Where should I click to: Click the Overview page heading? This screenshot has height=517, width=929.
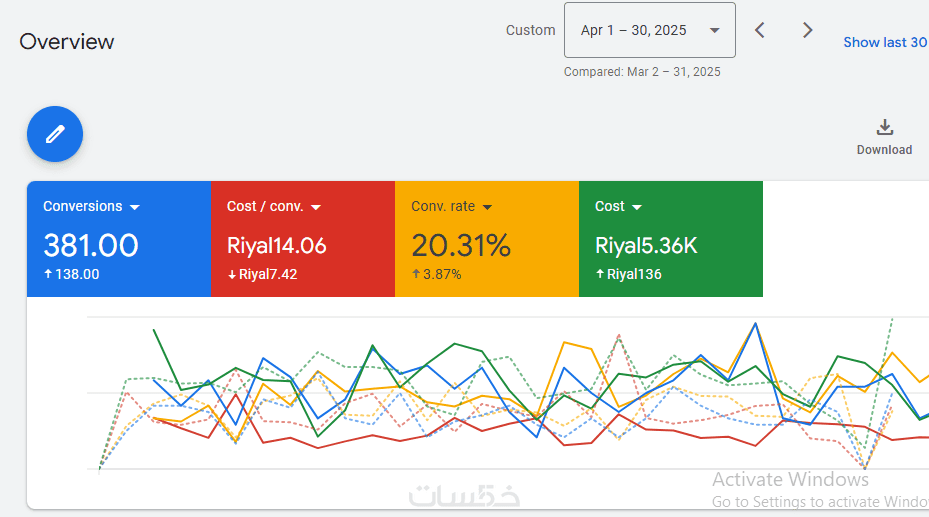[x=67, y=42]
